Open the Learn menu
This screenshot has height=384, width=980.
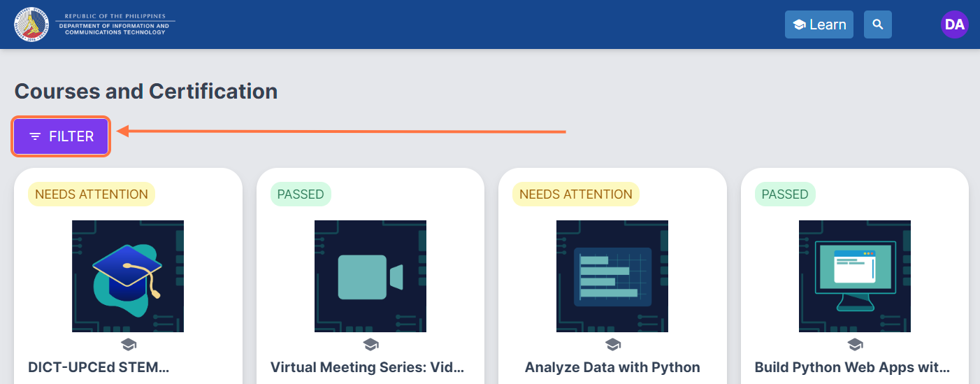pyautogui.click(x=819, y=24)
